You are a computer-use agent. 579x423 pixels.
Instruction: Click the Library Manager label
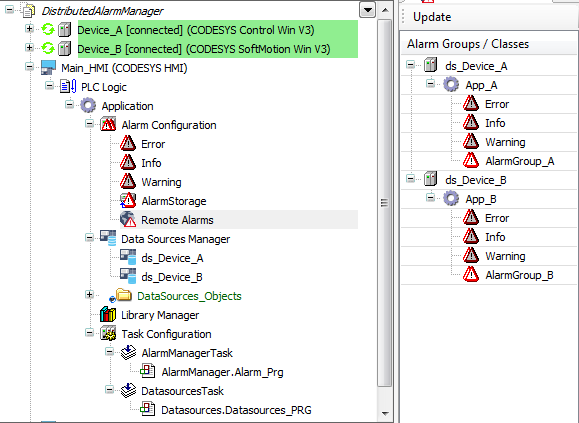[x=160, y=315]
